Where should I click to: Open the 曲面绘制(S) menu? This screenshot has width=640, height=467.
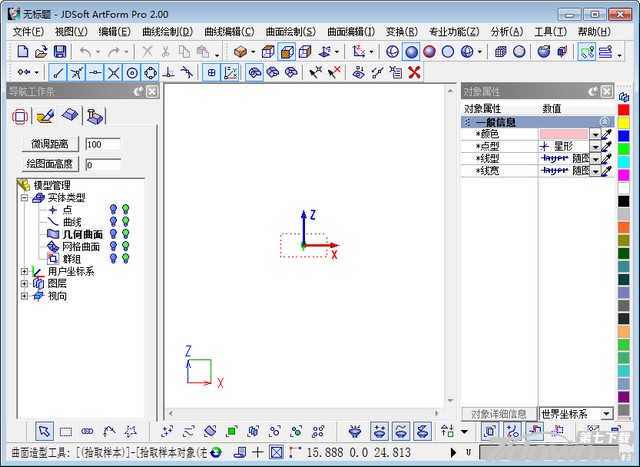[x=290, y=32]
